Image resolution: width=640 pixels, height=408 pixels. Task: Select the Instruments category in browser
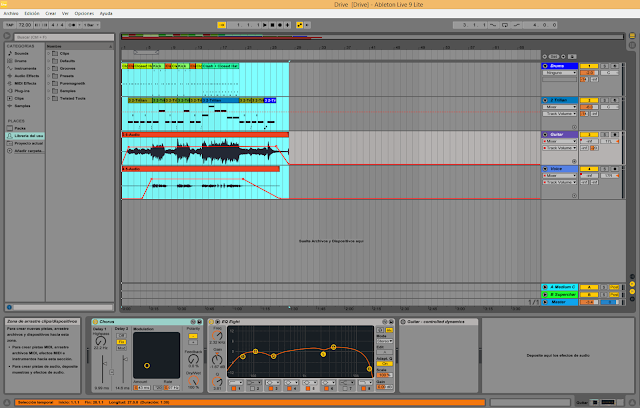[x=25, y=69]
